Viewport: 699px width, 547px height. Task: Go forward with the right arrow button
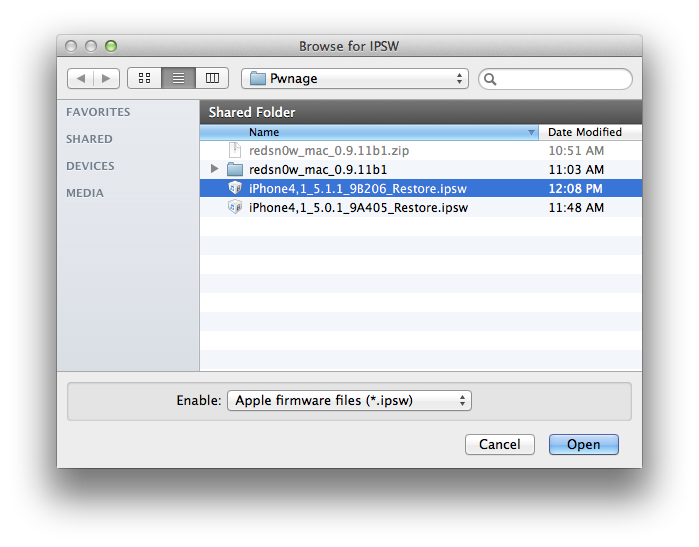point(106,78)
